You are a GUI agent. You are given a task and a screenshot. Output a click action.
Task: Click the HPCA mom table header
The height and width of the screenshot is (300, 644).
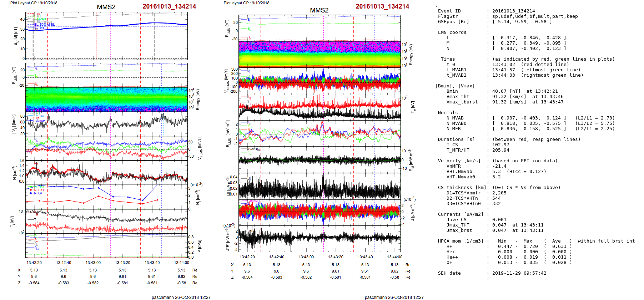tap(461, 241)
